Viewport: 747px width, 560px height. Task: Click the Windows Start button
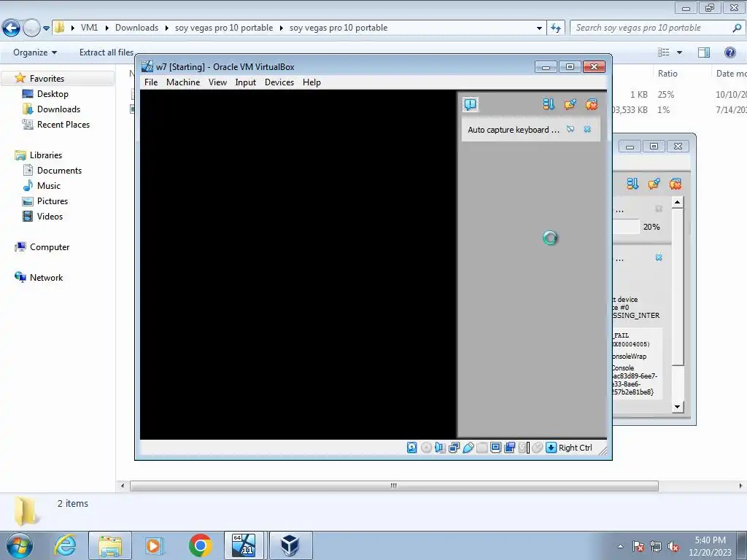coord(20,545)
